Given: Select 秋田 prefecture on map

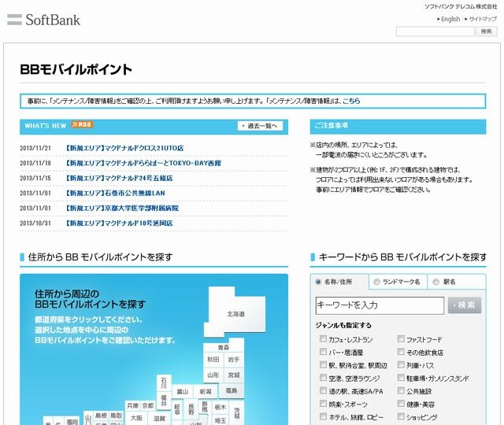Looking at the screenshot, I should [213, 360].
